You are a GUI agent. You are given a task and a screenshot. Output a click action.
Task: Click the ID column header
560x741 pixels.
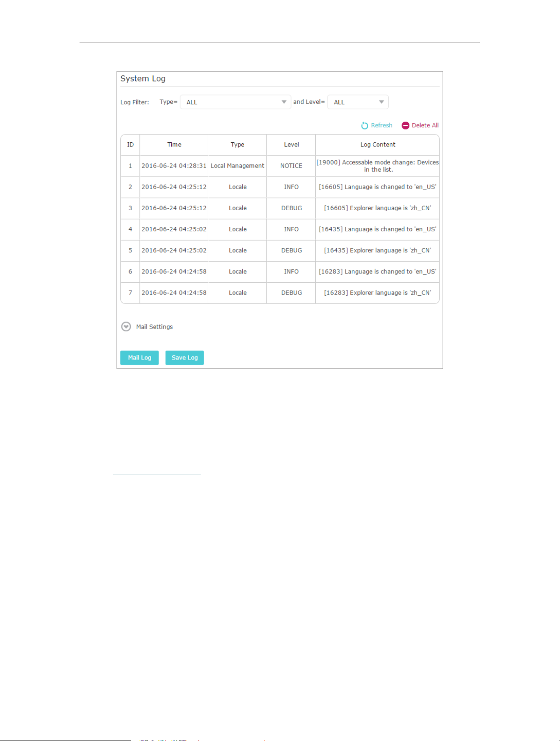click(131, 145)
